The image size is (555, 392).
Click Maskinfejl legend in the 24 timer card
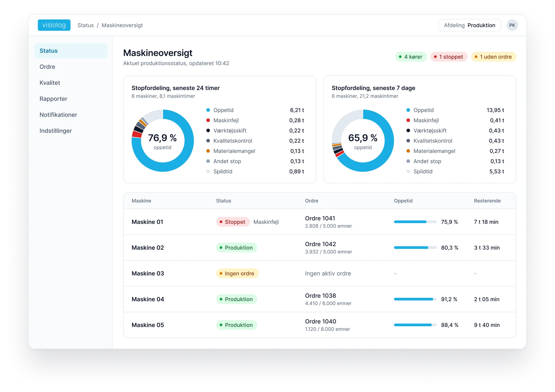[x=223, y=120]
